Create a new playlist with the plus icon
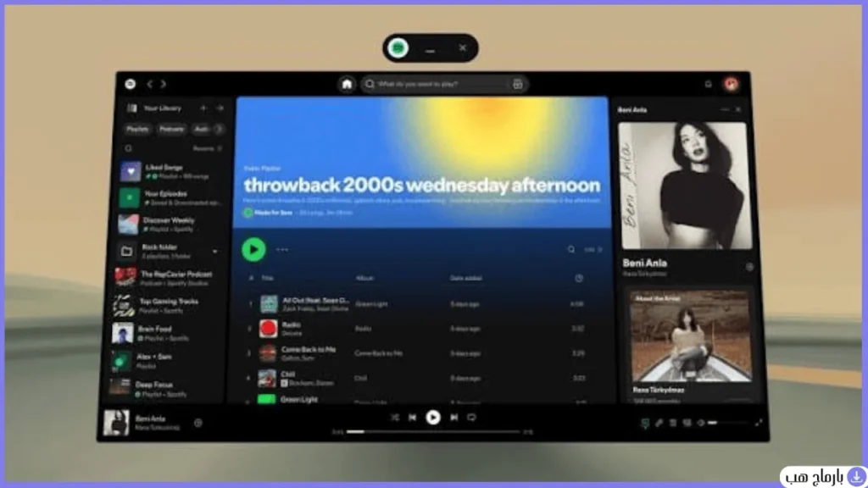This screenshot has width=868, height=488. coord(203,108)
